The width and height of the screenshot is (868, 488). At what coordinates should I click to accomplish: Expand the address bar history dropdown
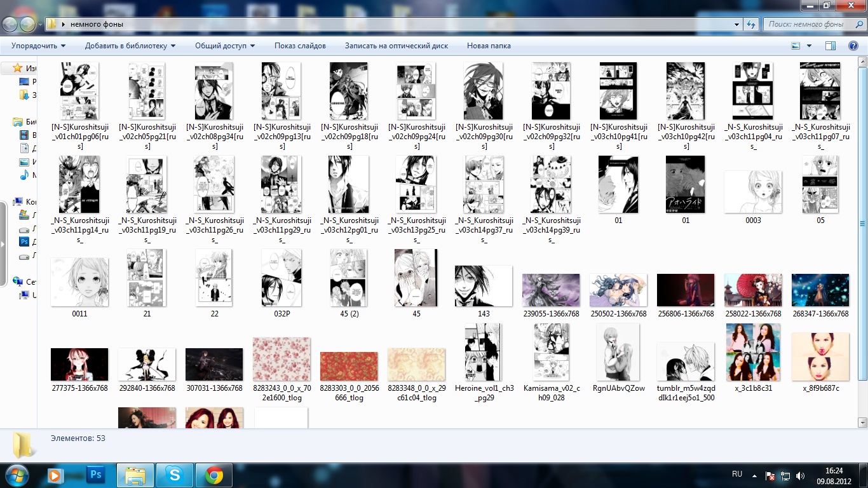[737, 24]
